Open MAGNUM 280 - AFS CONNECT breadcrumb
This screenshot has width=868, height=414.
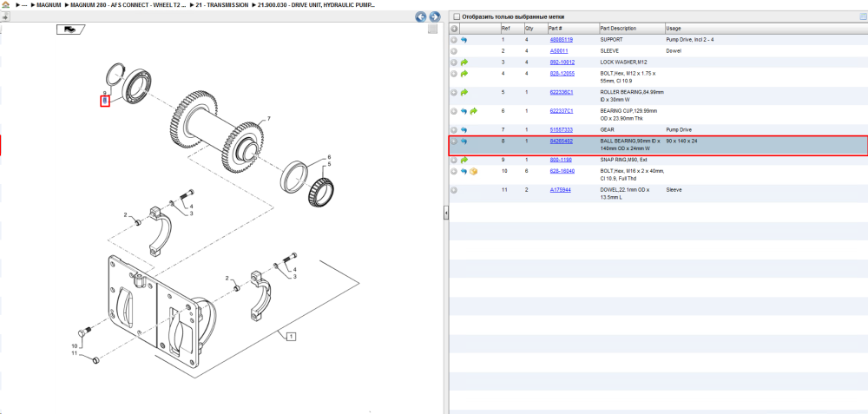coord(128,4)
